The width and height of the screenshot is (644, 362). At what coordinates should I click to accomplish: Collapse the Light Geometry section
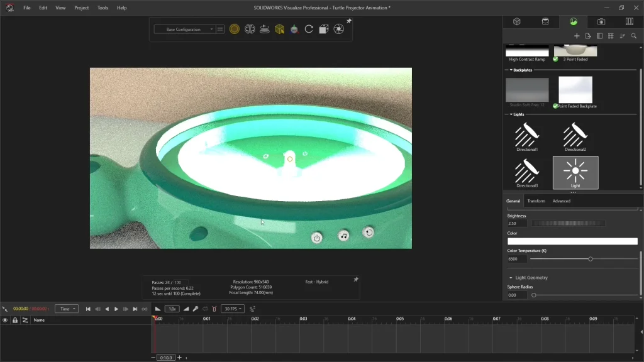511,277
